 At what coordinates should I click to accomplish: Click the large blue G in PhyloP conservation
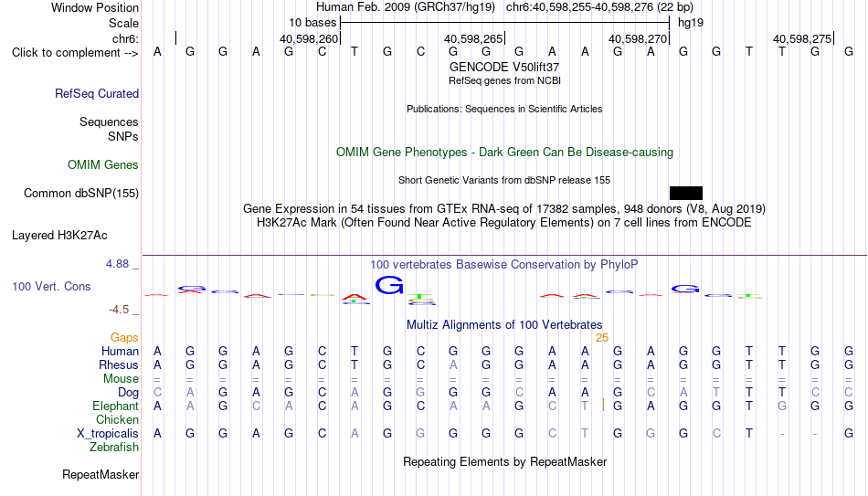pos(389,285)
